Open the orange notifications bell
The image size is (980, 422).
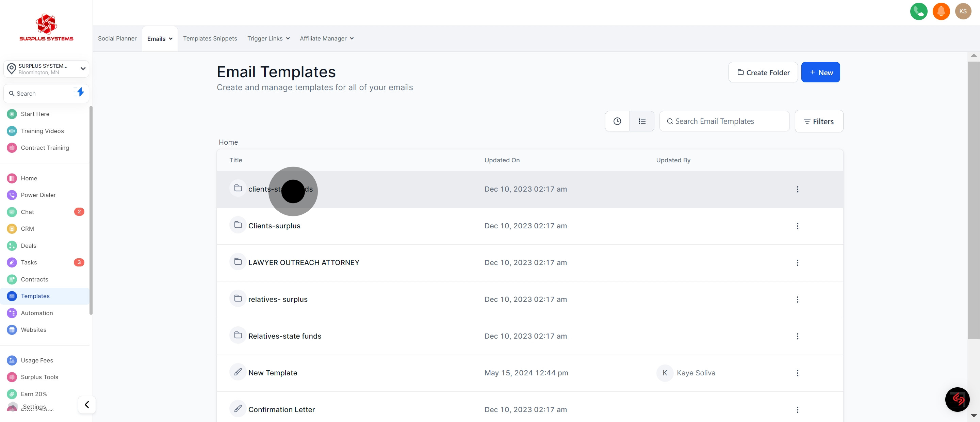pyautogui.click(x=941, y=12)
